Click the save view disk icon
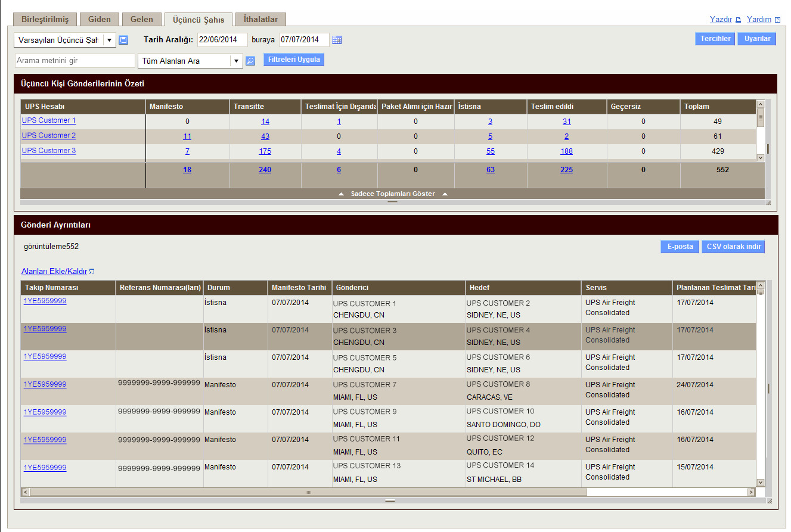Viewport: 791px width, 532px height. pos(123,40)
